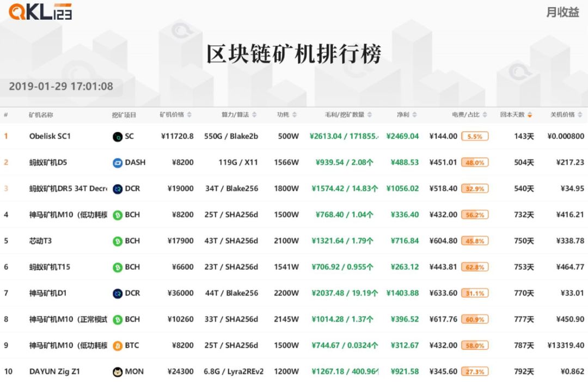Click the DCR coin icon in row 3

[118, 189]
